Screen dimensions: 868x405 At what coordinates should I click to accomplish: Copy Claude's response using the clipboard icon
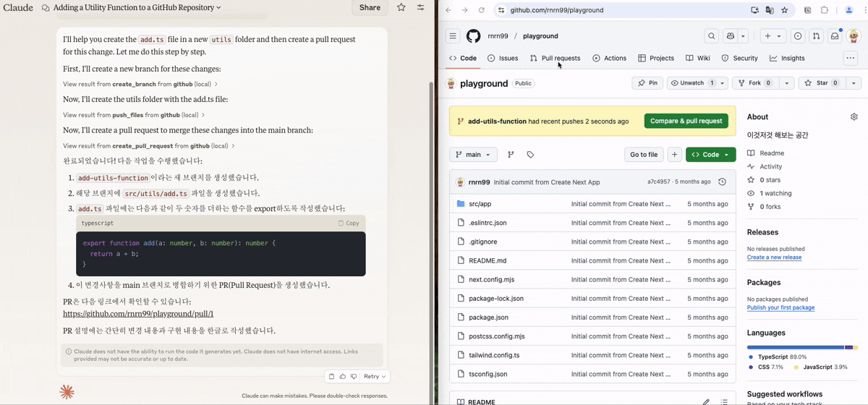pyautogui.click(x=331, y=376)
